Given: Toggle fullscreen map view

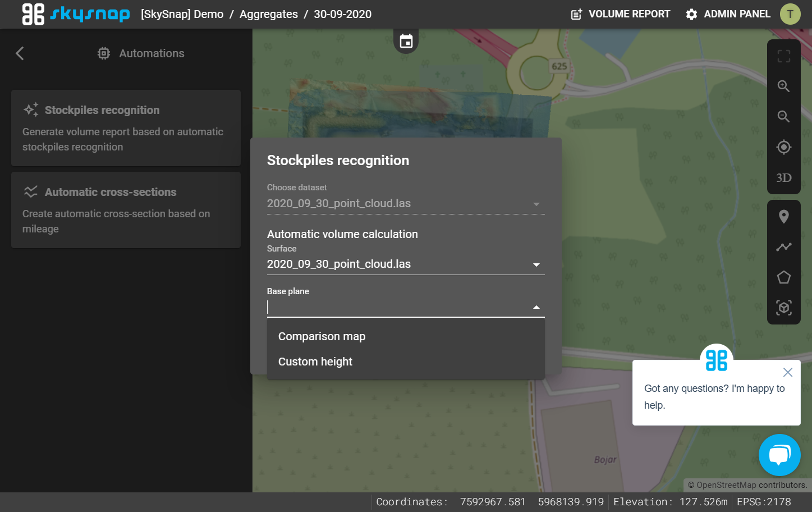Looking at the screenshot, I should click(x=784, y=56).
